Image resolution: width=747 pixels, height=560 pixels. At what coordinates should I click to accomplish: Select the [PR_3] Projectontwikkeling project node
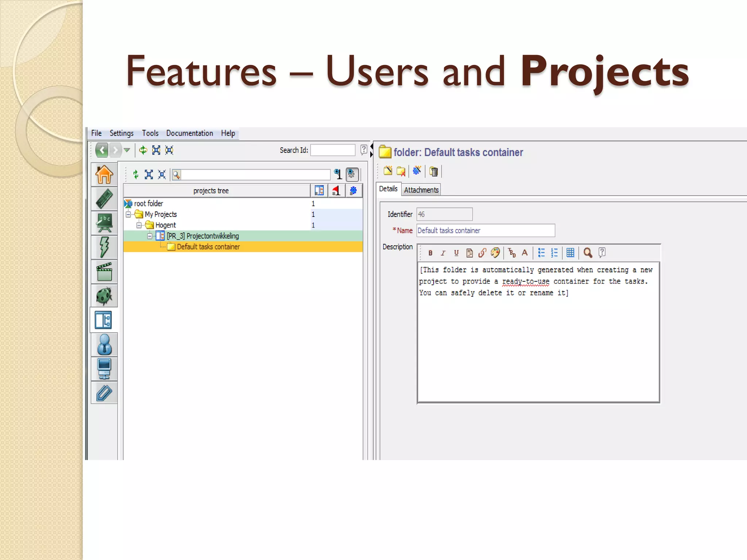pyautogui.click(x=203, y=236)
